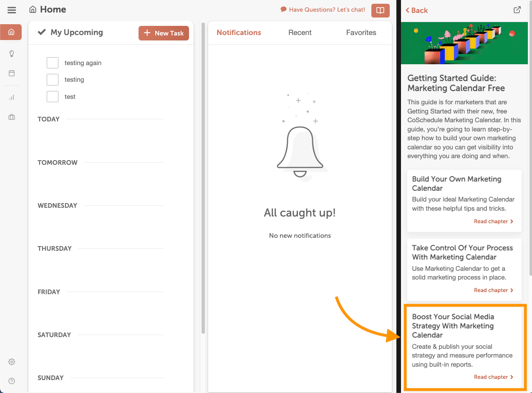Toggle the book guide panel button
The image size is (532, 393).
point(380,10)
